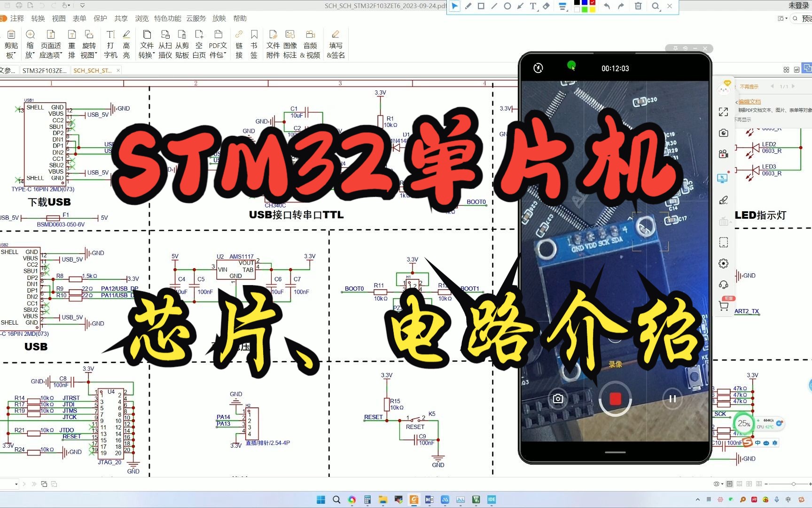The height and width of the screenshot is (508, 812).
Task: Select the eraser annotation tool
Action: click(546, 6)
